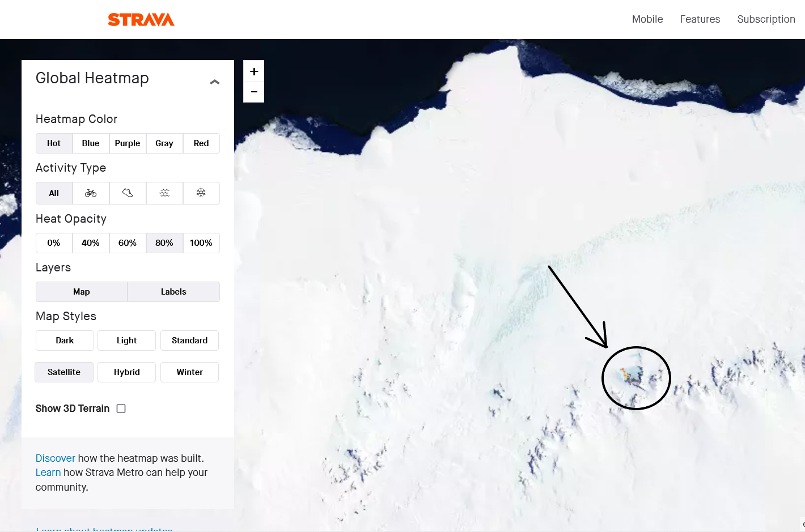The width and height of the screenshot is (805, 532).
Task: Toggle the Labels layer
Action: coord(173,292)
